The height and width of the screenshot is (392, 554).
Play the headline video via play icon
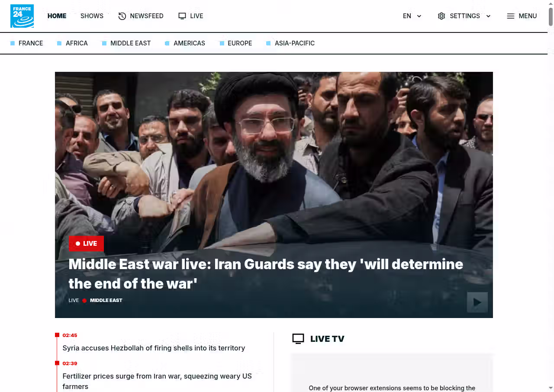coord(477,302)
